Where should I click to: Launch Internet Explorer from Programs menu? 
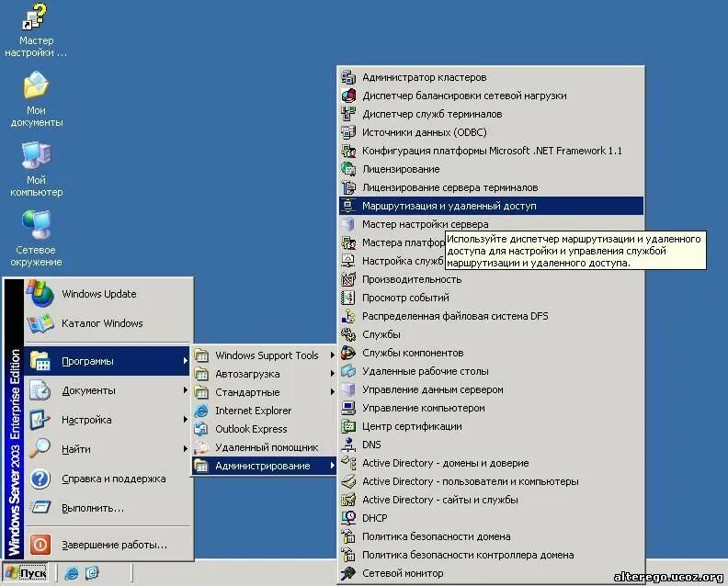[264, 411]
